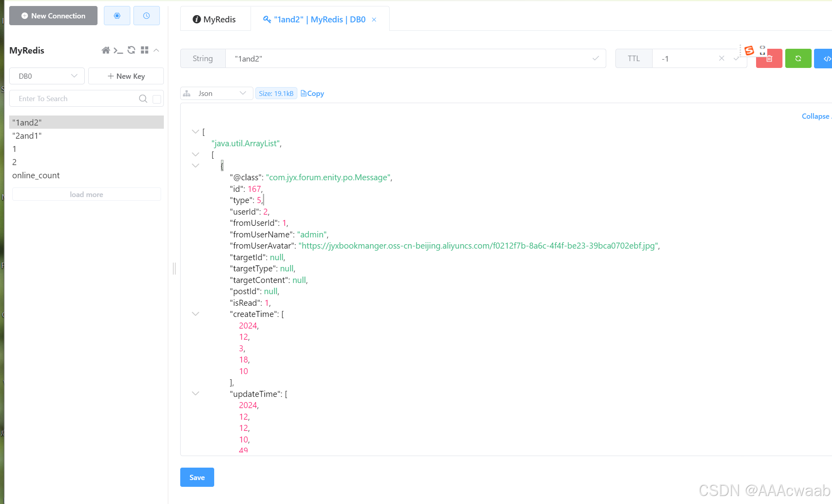Toggle exact search checkbox
Viewport: 832px width, 504px height.
point(157,99)
